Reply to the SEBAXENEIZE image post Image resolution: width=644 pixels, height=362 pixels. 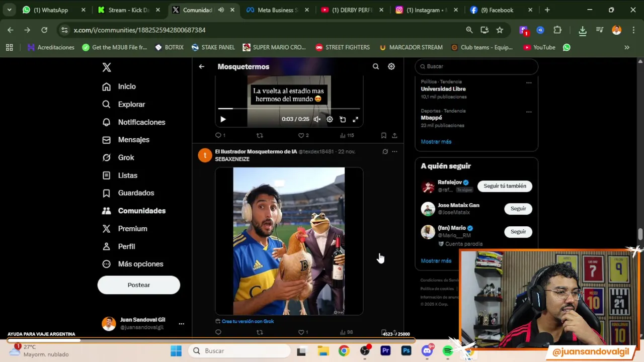pos(218,332)
